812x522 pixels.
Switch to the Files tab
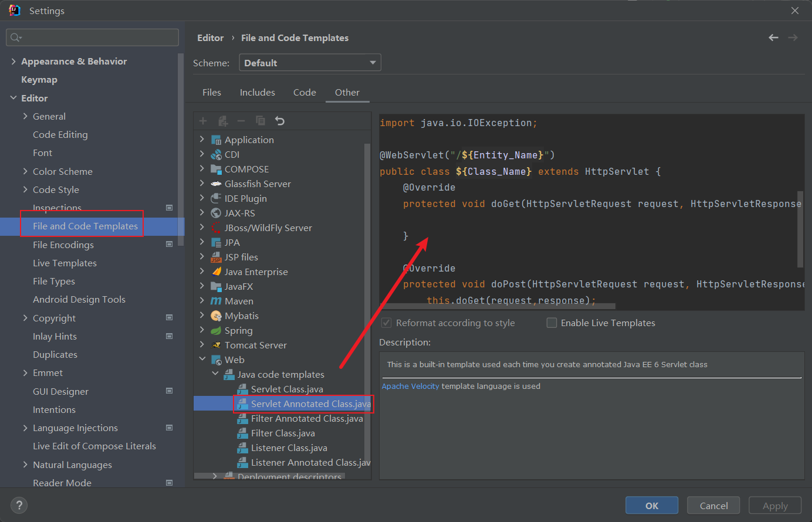(212, 92)
